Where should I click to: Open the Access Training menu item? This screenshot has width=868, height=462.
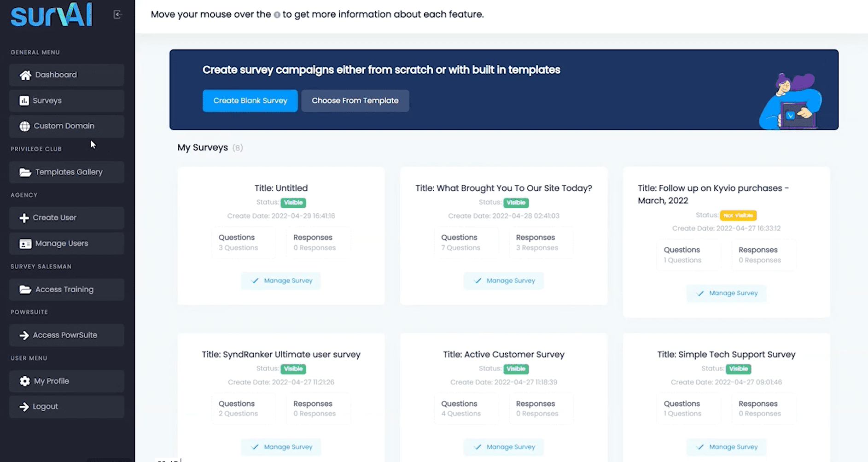click(x=67, y=290)
